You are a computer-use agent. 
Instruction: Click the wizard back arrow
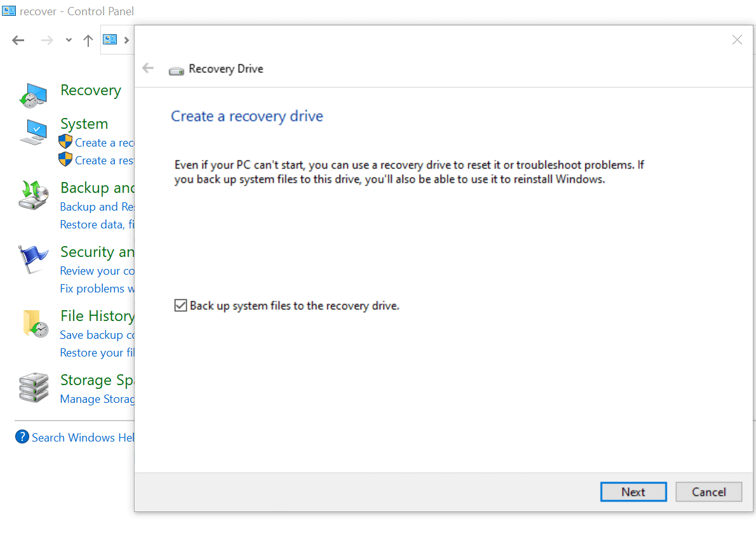pyautogui.click(x=148, y=68)
